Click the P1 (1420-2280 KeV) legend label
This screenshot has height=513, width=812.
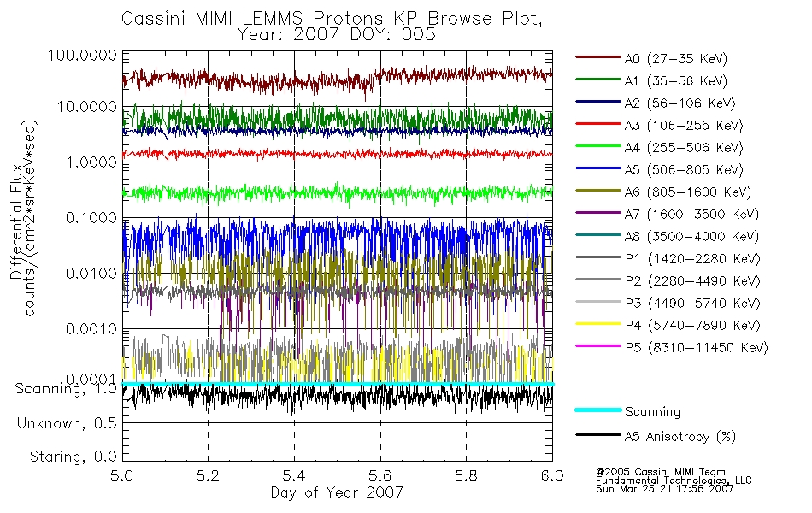[x=692, y=259]
